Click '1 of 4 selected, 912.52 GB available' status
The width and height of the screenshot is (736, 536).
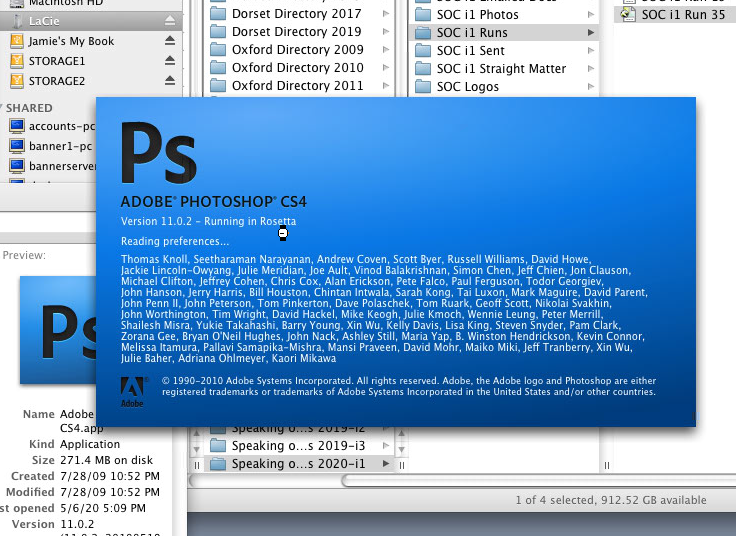pyautogui.click(x=611, y=500)
